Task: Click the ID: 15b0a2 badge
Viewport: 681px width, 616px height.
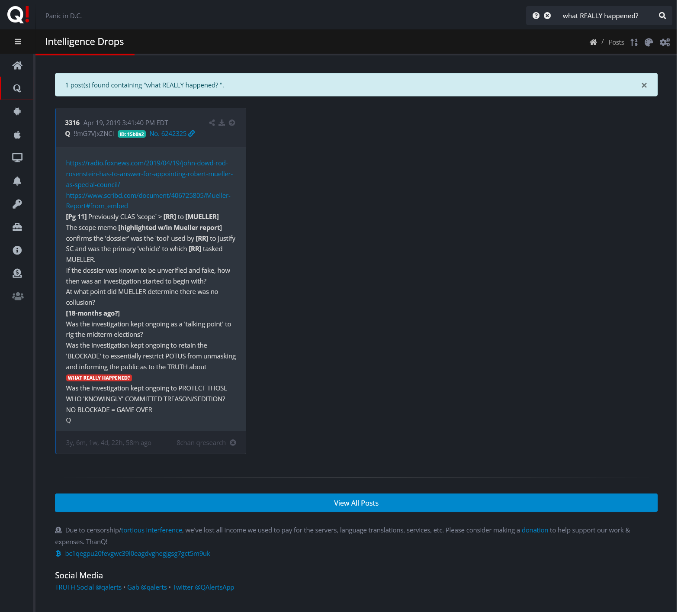Action: [x=132, y=134]
